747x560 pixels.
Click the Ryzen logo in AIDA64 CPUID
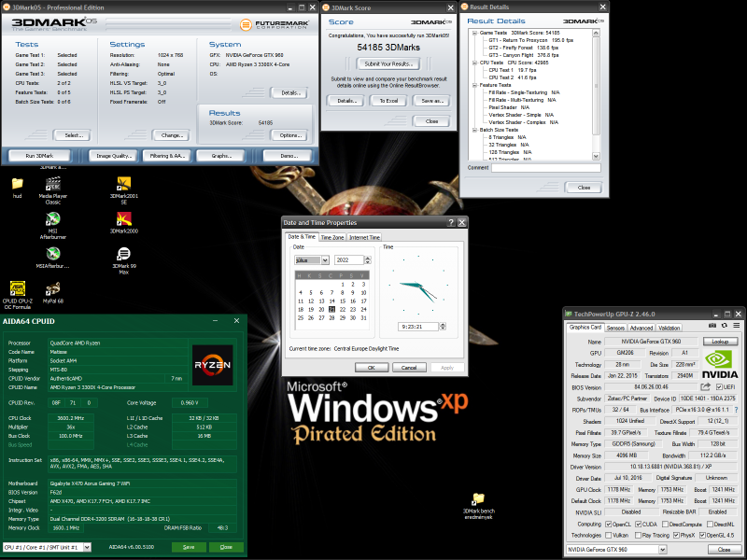213,365
